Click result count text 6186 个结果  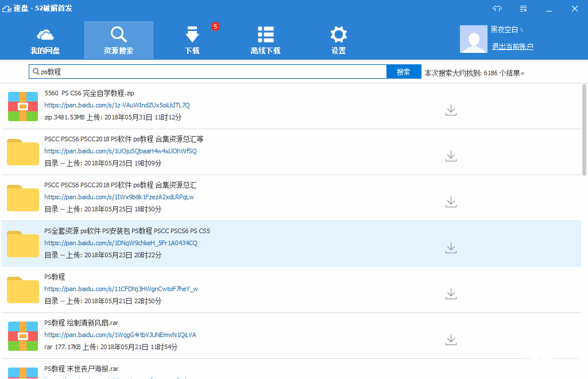pos(504,73)
